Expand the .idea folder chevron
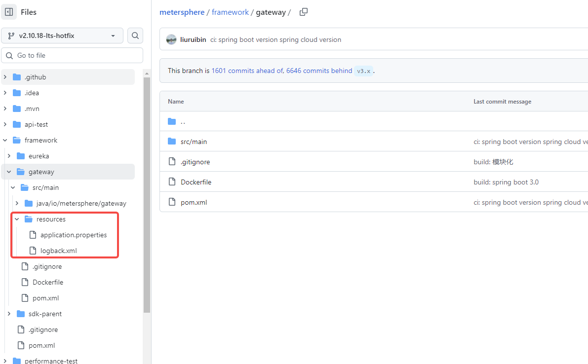The width and height of the screenshot is (588, 364). (5, 93)
